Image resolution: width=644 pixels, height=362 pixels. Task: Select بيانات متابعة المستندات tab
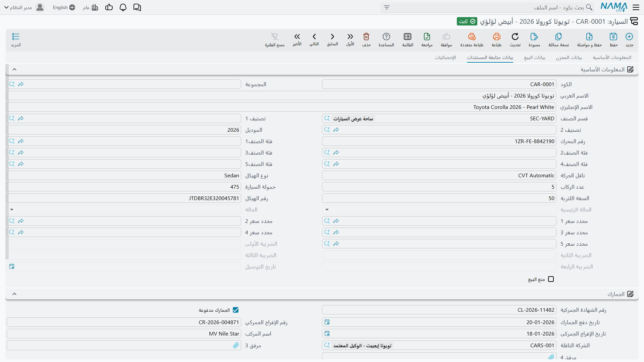tap(490, 57)
